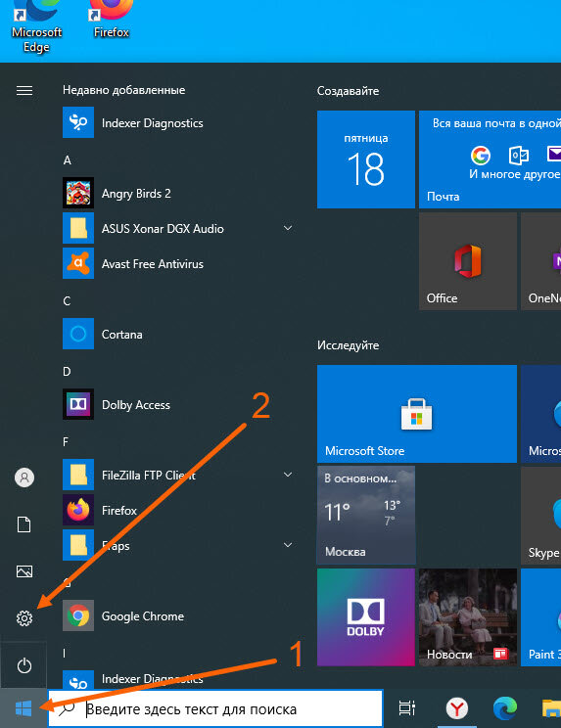This screenshot has width=561, height=728.
Task: Open the Fraps folder in app list
Action: [x=179, y=546]
